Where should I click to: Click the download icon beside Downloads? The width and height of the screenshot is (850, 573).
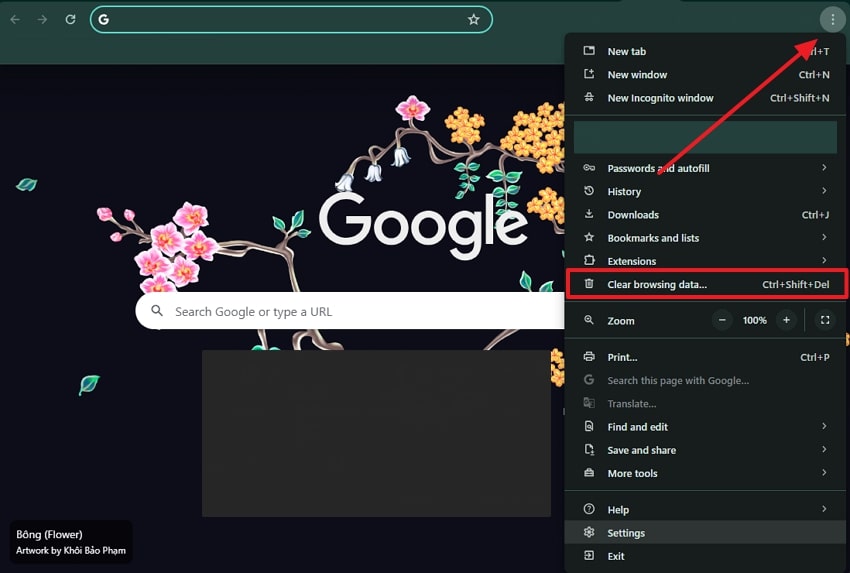(589, 214)
